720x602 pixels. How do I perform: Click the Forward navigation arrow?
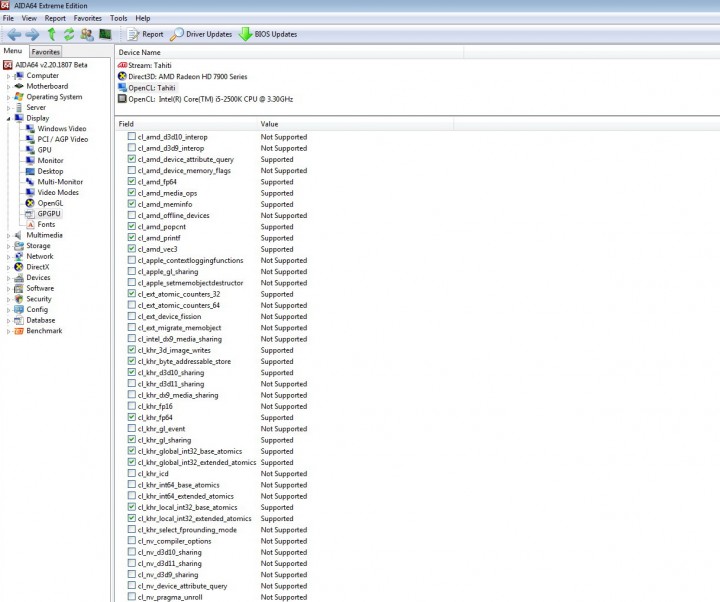[32, 34]
